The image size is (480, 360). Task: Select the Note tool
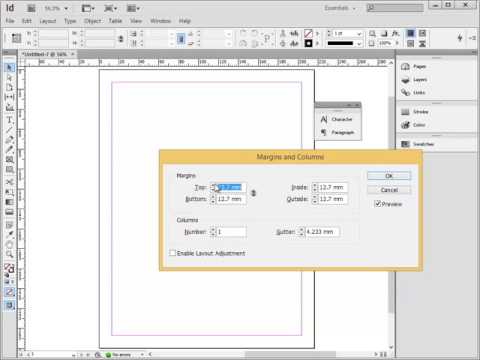coord(9,225)
